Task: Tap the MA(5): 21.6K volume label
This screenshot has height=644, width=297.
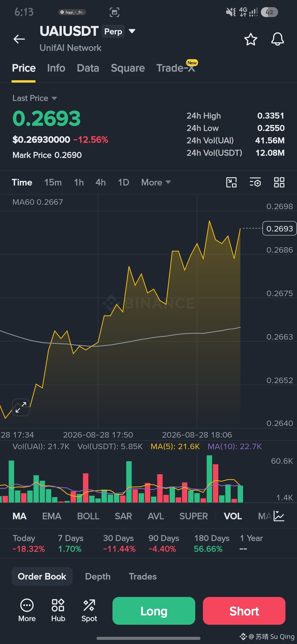Action: point(175,446)
